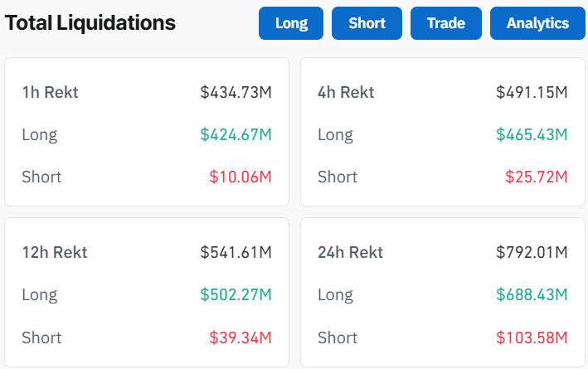588x369 pixels.
Task: Open the Trade button
Action: (x=446, y=23)
